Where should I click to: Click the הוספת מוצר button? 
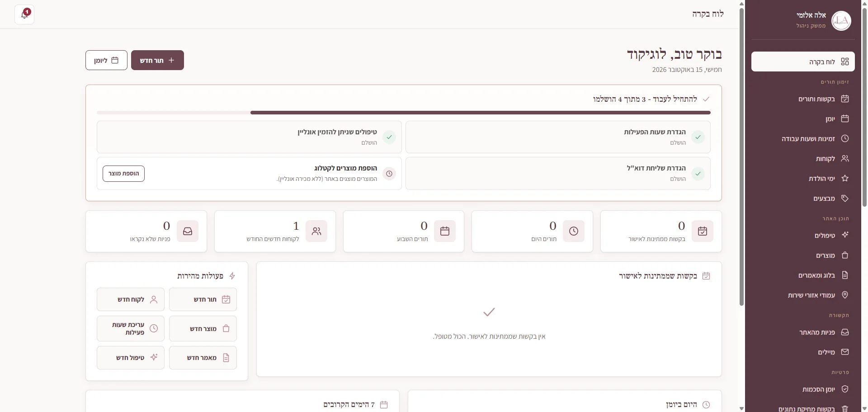(x=123, y=174)
